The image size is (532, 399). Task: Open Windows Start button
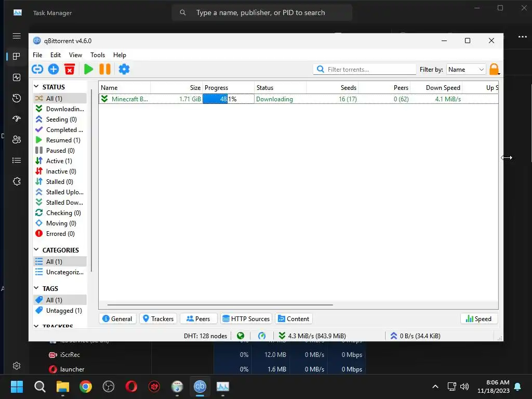point(17,387)
